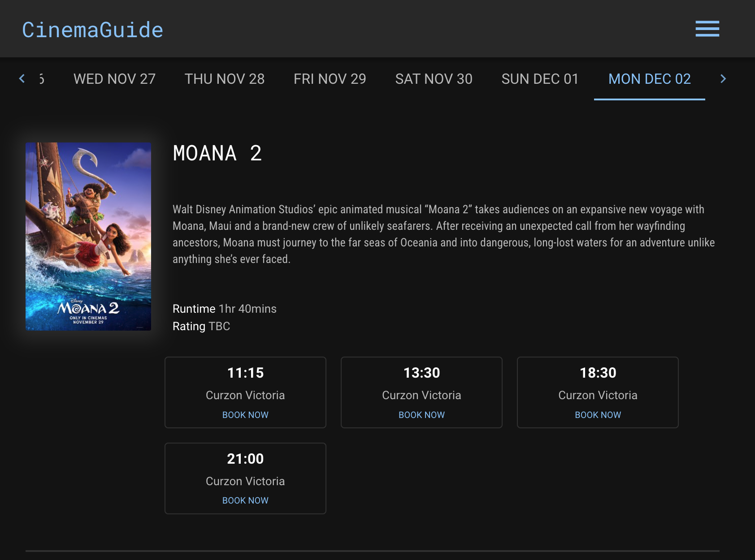The width and height of the screenshot is (755, 560).
Task: Book the 21:00 Curzon Victoria showing
Action: coord(245,500)
